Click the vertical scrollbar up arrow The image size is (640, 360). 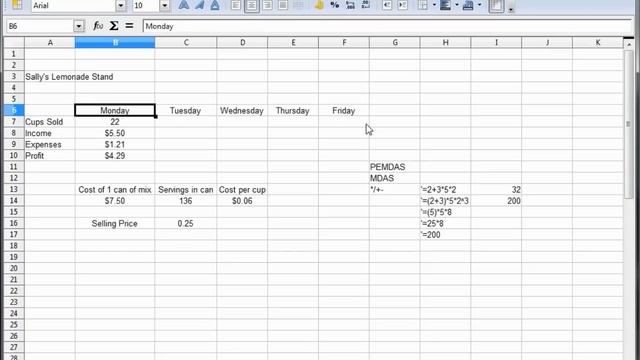click(x=629, y=44)
